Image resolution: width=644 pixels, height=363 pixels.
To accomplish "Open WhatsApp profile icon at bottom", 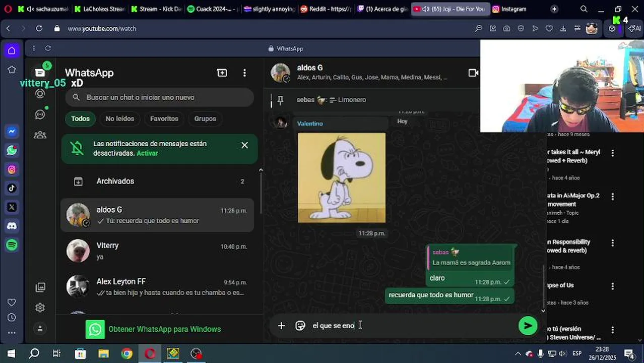I will pyautogui.click(x=40, y=328).
